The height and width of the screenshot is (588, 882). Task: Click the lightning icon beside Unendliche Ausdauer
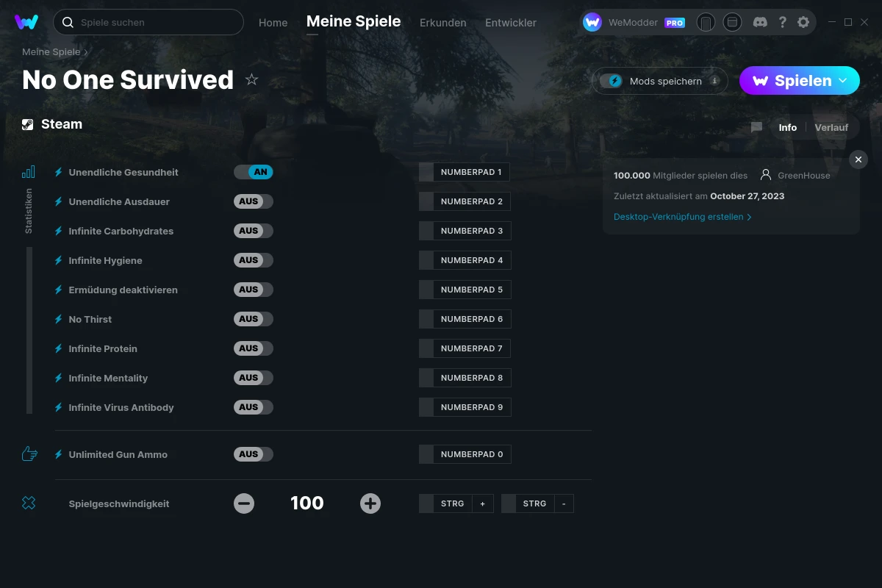click(59, 201)
